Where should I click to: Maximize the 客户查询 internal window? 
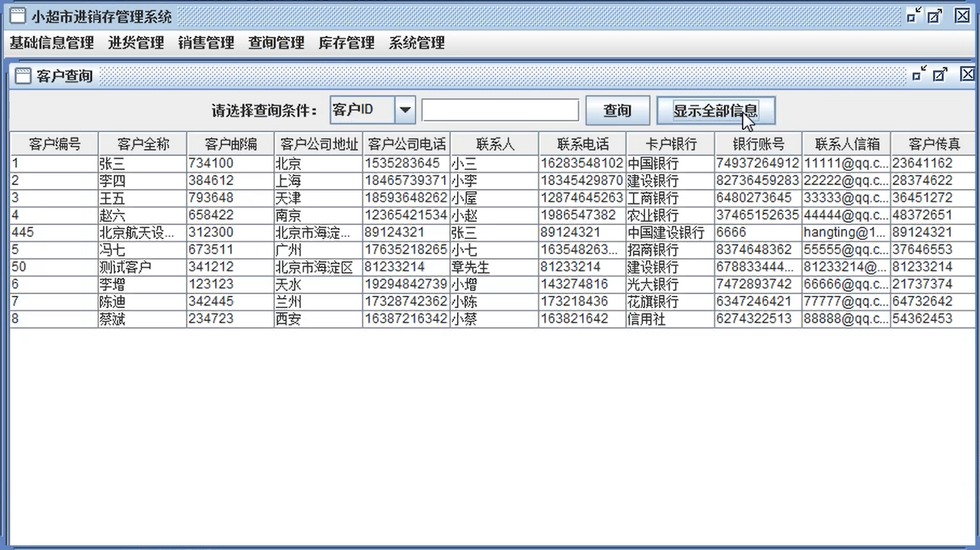[x=940, y=74]
